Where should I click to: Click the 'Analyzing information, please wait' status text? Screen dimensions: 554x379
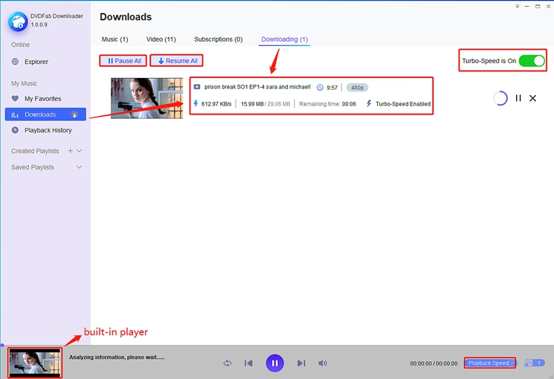tap(117, 357)
